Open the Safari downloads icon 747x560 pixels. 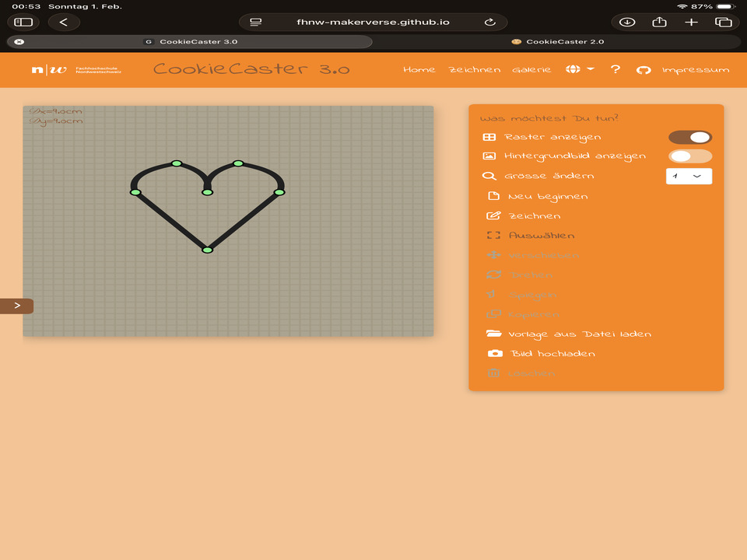coord(627,22)
